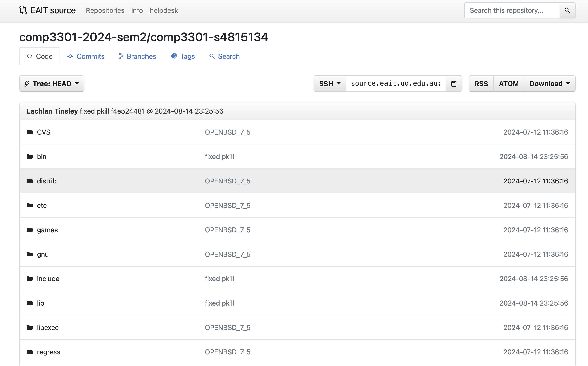Click the games folder icon

(x=30, y=230)
